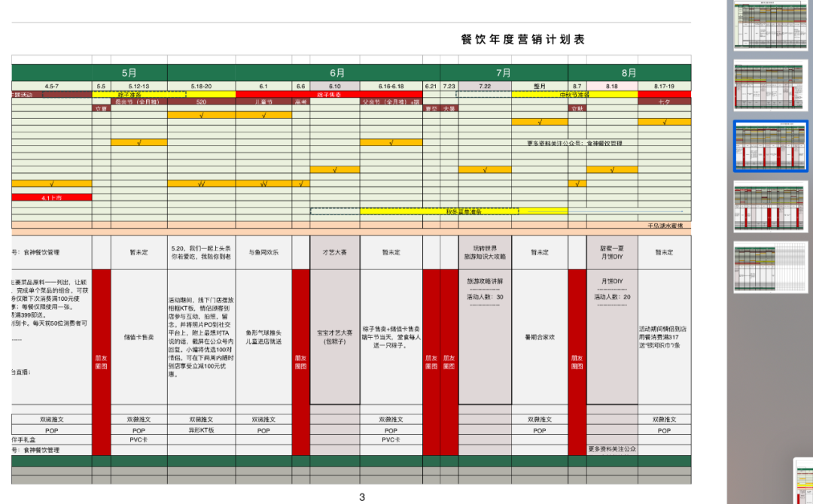Click the date cell 6.10

pos(335,86)
